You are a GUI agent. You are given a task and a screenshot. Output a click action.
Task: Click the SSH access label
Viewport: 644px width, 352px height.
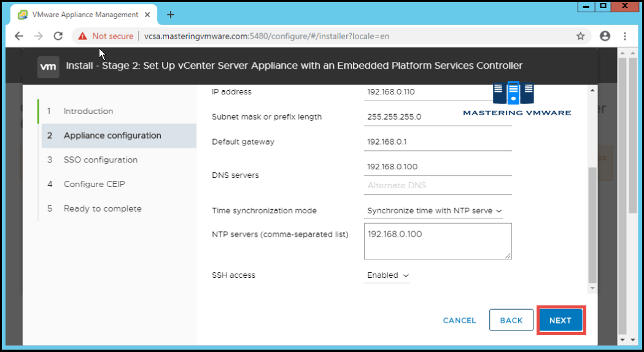[233, 275]
